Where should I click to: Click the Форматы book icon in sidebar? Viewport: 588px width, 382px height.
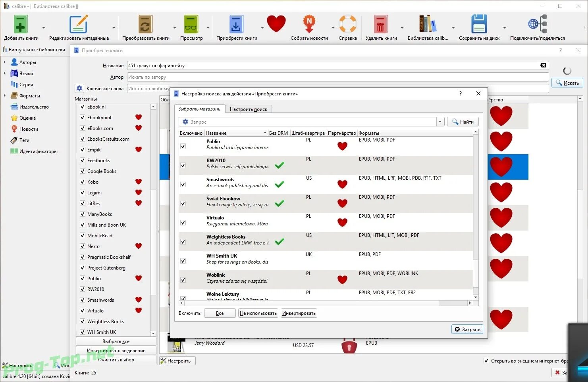tap(14, 95)
